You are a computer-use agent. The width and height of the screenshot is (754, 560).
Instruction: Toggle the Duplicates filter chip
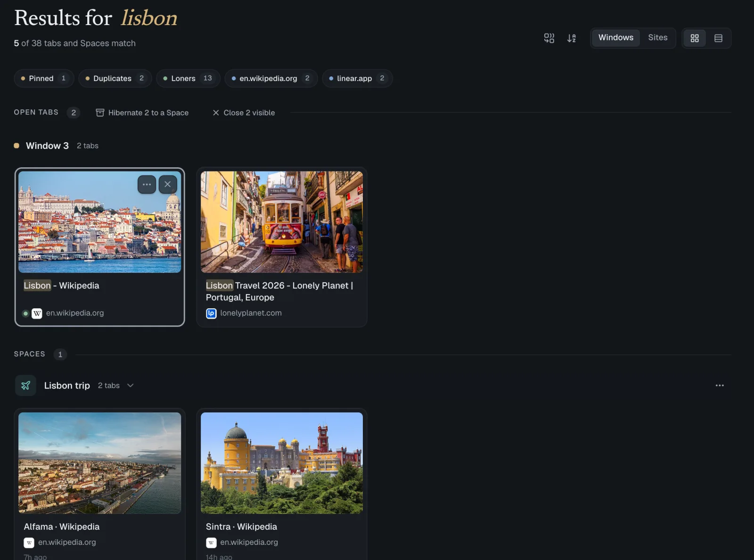(115, 78)
